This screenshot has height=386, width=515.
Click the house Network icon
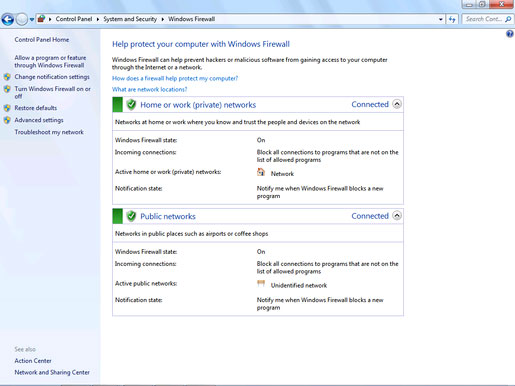(261, 172)
